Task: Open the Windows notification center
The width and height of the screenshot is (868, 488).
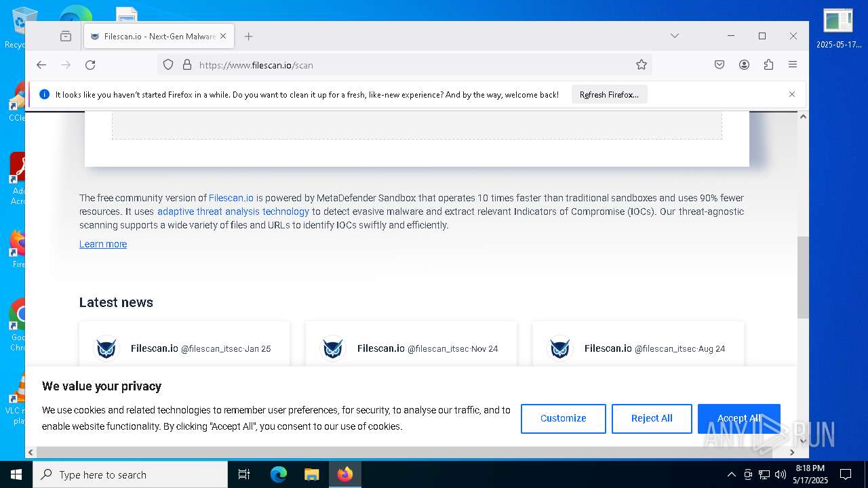Action: (846, 474)
